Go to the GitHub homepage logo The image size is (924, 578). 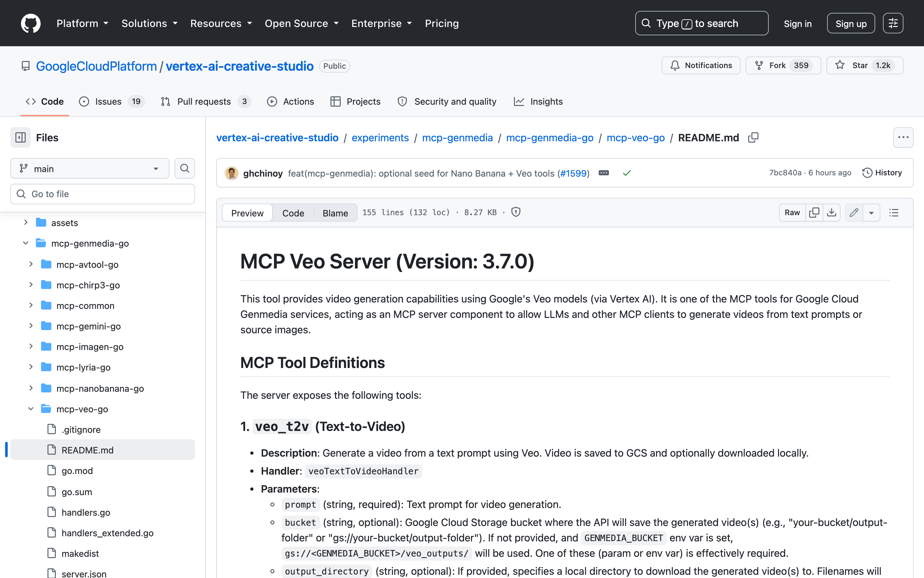click(x=30, y=23)
